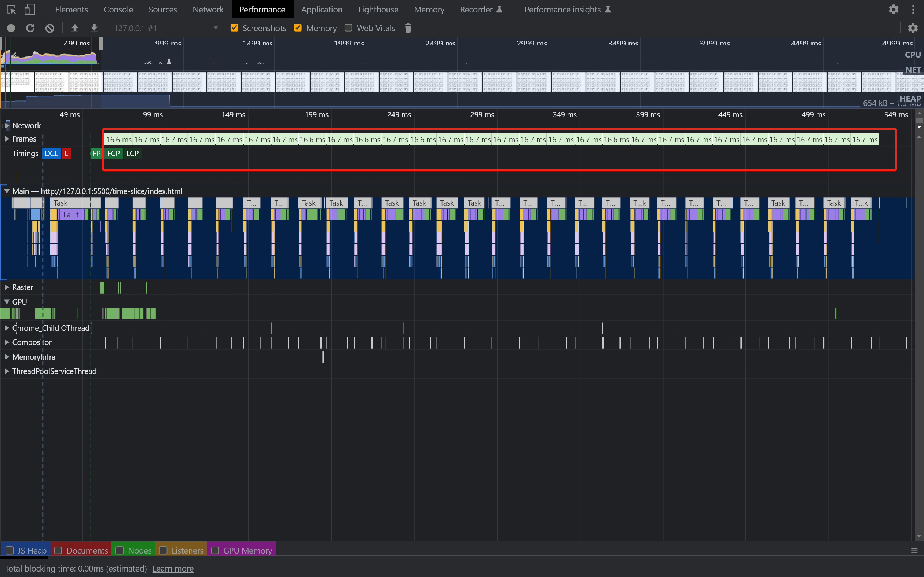
Task: Click the MemoryInfra event marker
Action: coord(323,357)
